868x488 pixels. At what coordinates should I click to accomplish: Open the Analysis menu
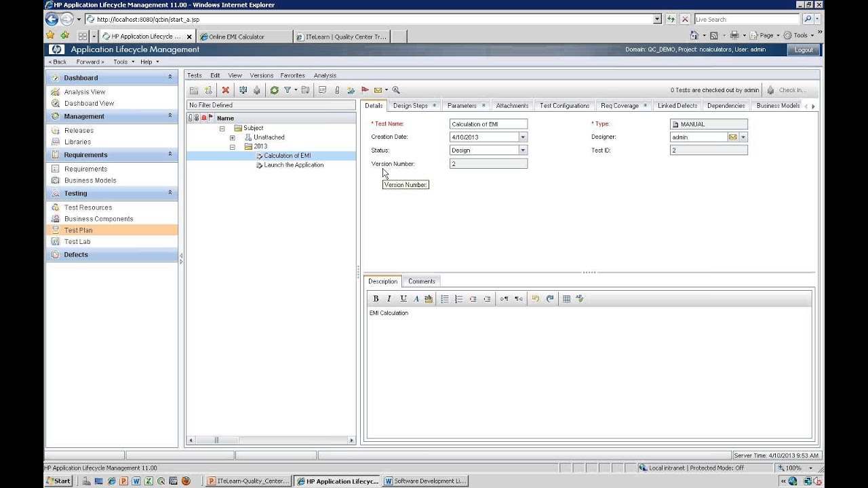click(325, 75)
